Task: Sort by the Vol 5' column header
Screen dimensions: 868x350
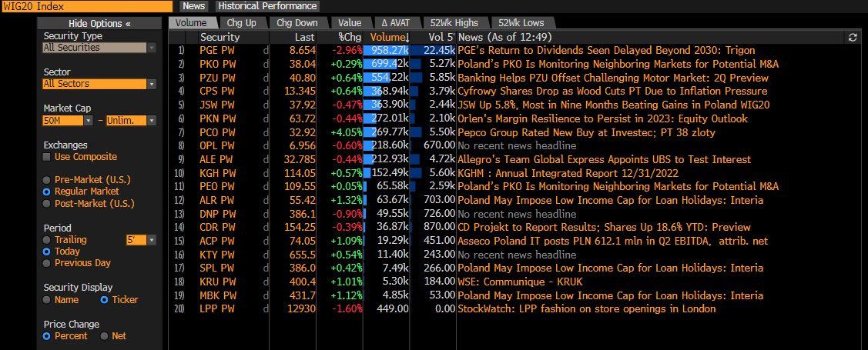Action: 442,37
